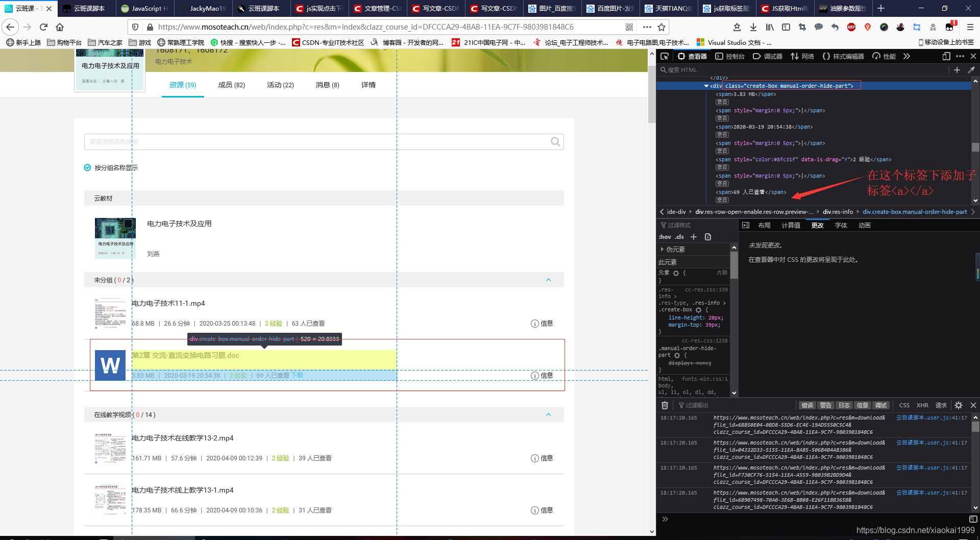This screenshot has height=540, width=980.
Task: Click the div.res-info breadcrumb item
Action: [x=838, y=212]
